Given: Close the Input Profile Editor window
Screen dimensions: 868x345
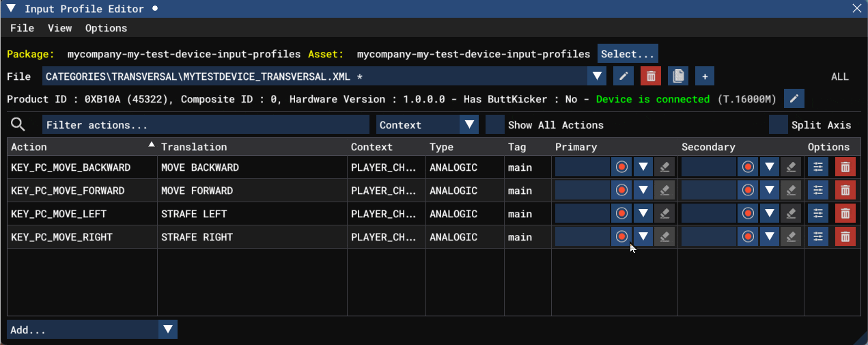Looking at the screenshot, I should click(856, 9).
